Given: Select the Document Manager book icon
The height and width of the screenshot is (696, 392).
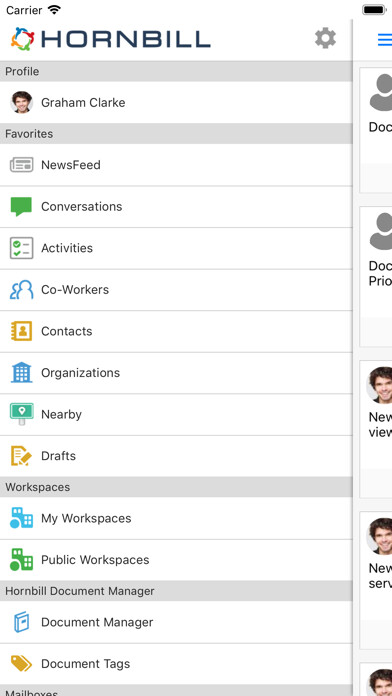Looking at the screenshot, I should pos(21,622).
